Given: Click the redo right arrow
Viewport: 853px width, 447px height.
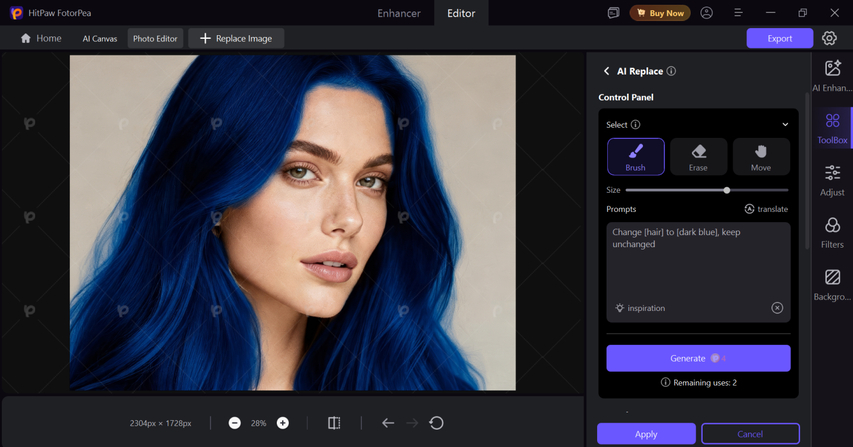Looking at the screenshot, I should pyautogui.click(x=412, y=423).
